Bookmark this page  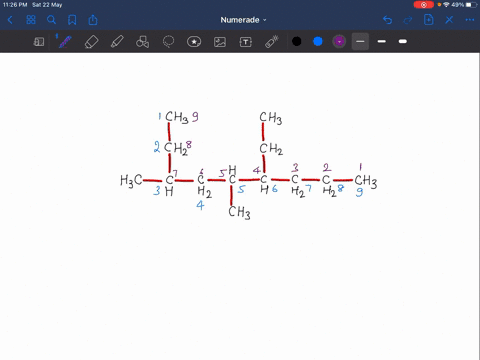point(72,20)
